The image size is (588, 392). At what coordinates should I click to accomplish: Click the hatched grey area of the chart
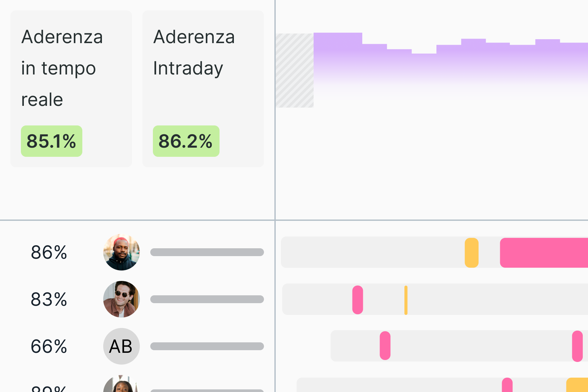(x=295, y=71)
